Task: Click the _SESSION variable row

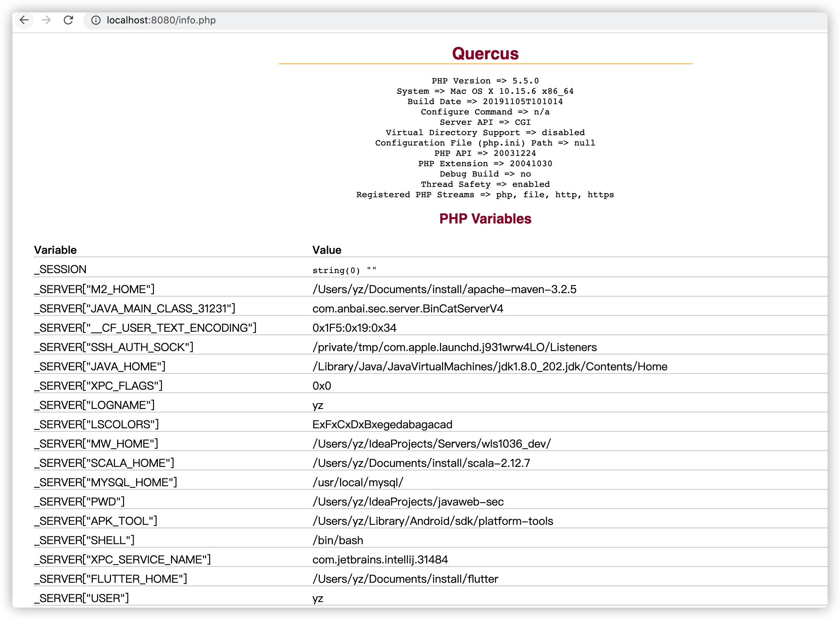Action: tap(60, 269)
